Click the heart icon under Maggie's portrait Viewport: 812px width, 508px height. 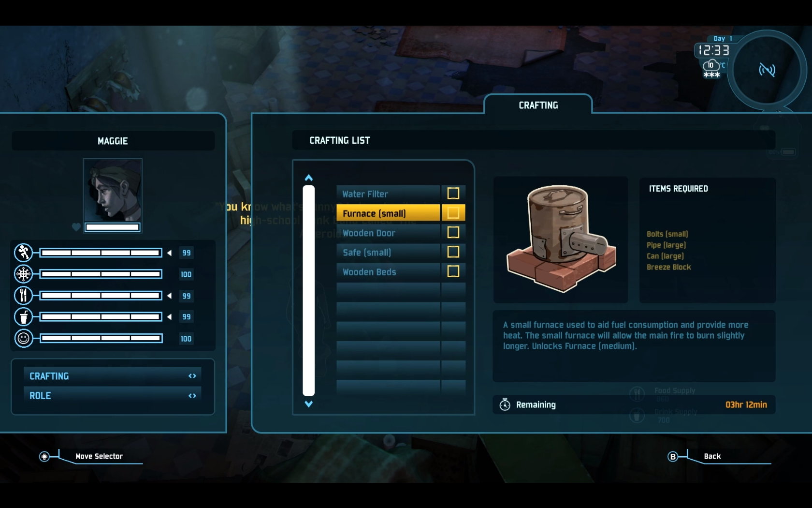[x=76, y=227]
